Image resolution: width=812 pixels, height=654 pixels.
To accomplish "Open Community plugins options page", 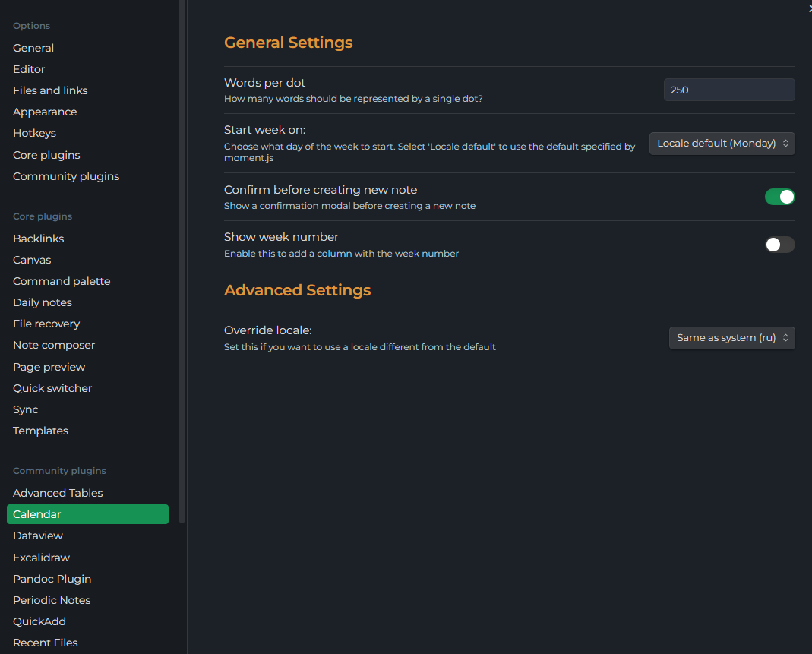I will pyautogui.click(x=66, y=176).
